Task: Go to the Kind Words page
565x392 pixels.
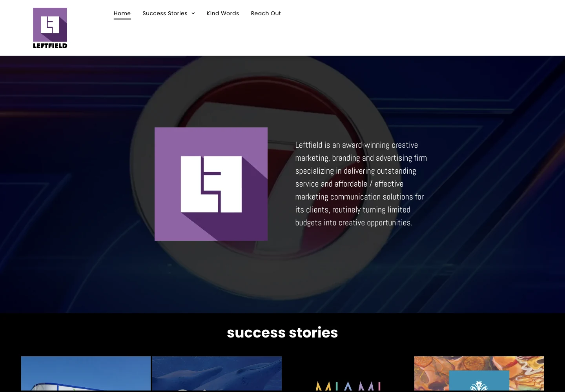Action: point(223,13)
